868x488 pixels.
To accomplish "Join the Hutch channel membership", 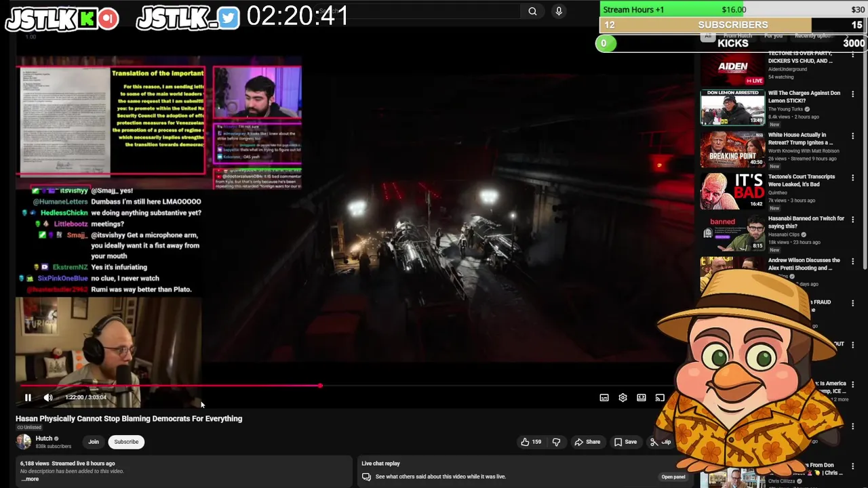I will coord(94,442).
